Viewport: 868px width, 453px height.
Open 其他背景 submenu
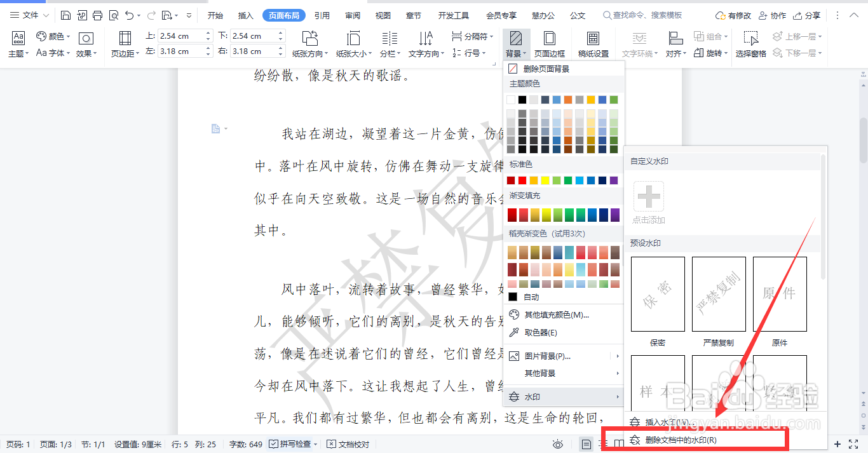coord(564,373)
